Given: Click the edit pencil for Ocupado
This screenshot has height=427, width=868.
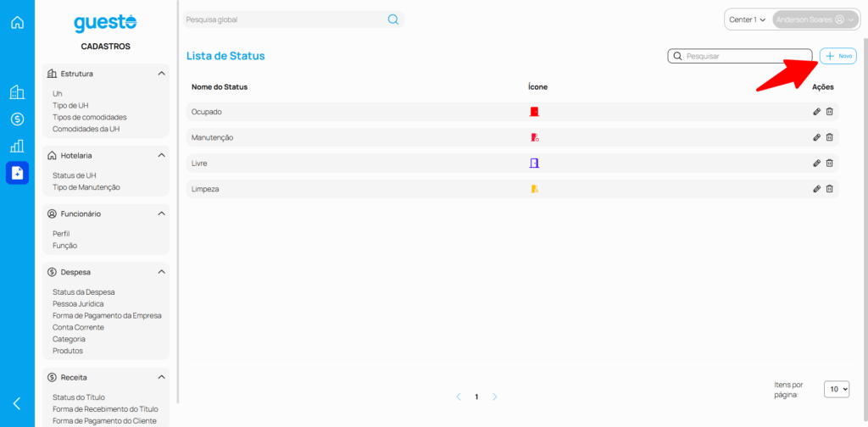Looking at the screenshot, I should point(816,112).
